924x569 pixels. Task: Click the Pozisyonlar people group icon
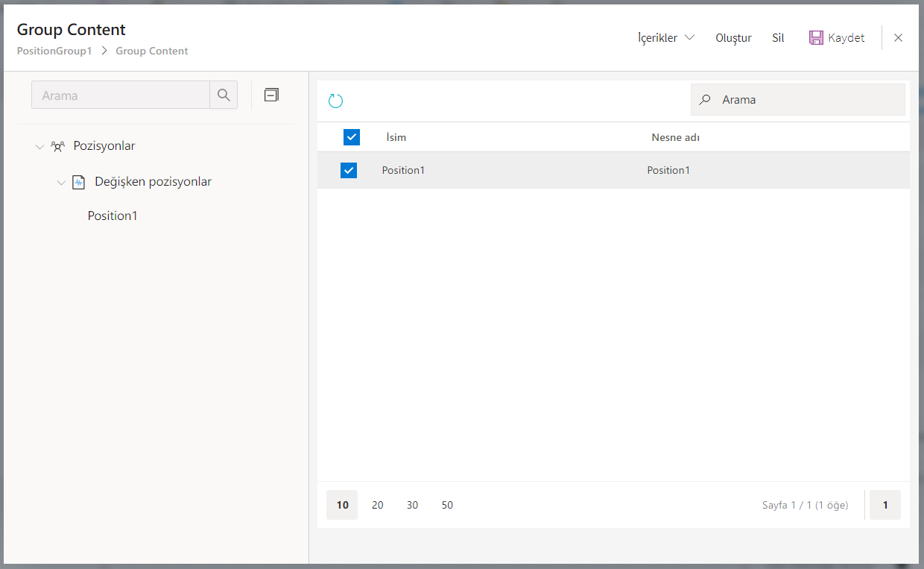pos(57,146)
